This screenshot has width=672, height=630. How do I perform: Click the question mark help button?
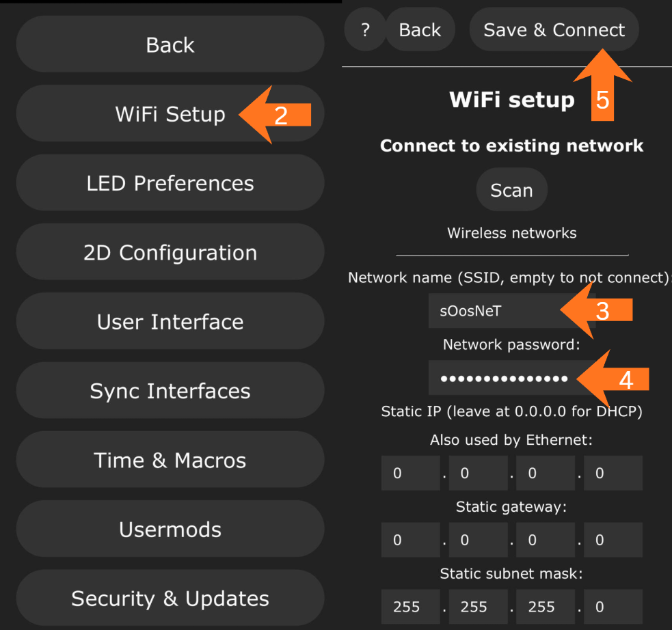365,30
